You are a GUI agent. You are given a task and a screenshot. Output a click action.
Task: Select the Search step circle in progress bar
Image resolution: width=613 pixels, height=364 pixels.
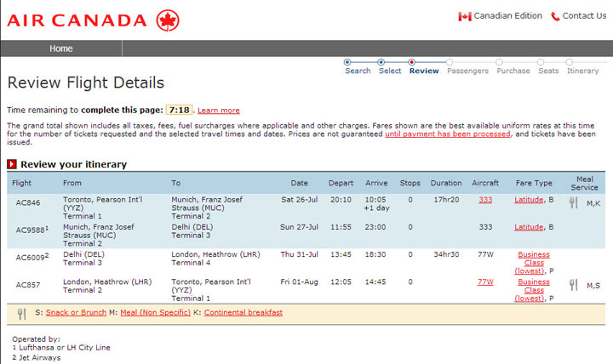click(x=347, y=62)
